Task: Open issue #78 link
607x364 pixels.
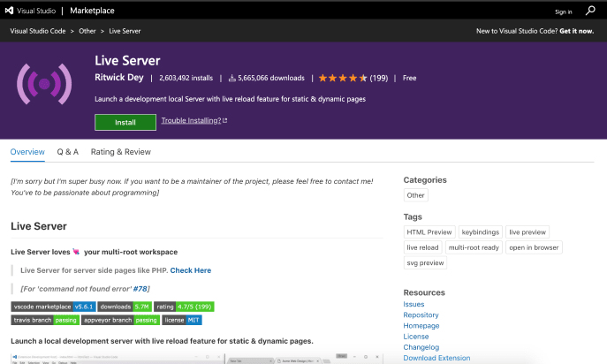Action: coord(140,289)
